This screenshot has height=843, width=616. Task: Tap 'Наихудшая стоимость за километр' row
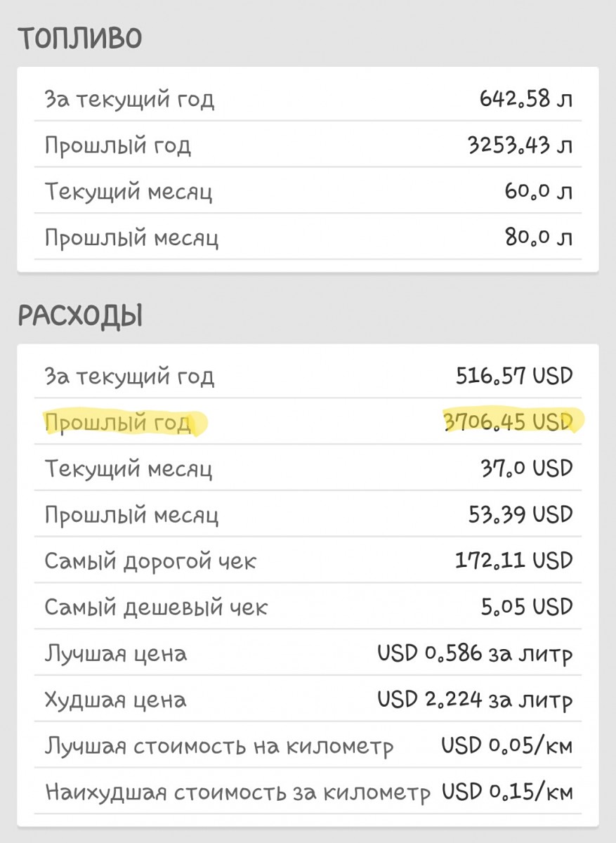pyautogui.click(x=308, y=792)
